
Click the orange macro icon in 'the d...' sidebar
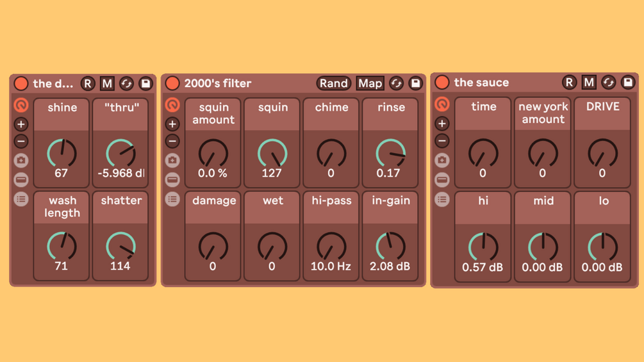pos(21,106)
